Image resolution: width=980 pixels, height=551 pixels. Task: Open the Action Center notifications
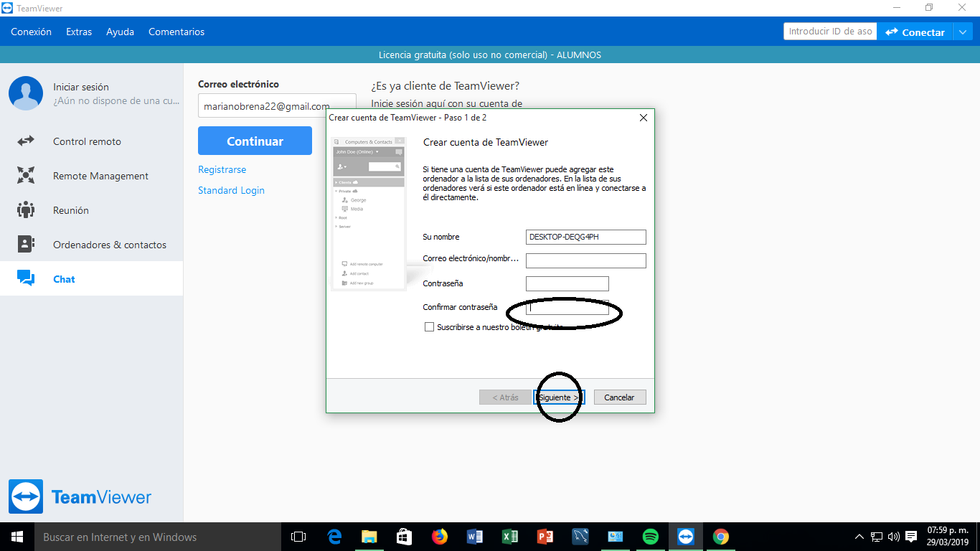point(911,537)
